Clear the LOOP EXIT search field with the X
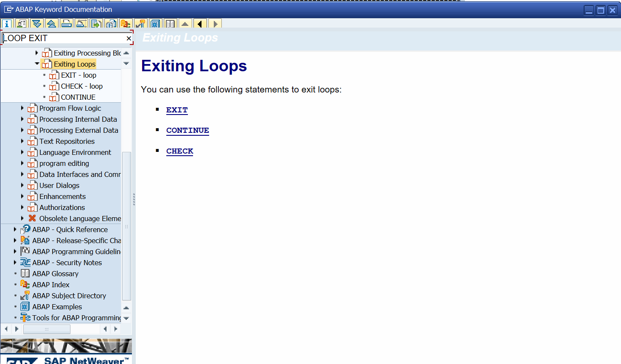 (x=129, y=38)
